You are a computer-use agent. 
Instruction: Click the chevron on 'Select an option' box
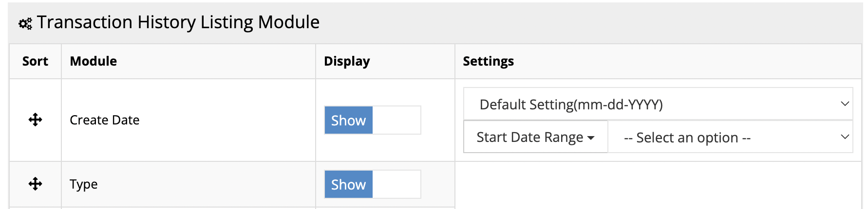[x=845, y=137]
